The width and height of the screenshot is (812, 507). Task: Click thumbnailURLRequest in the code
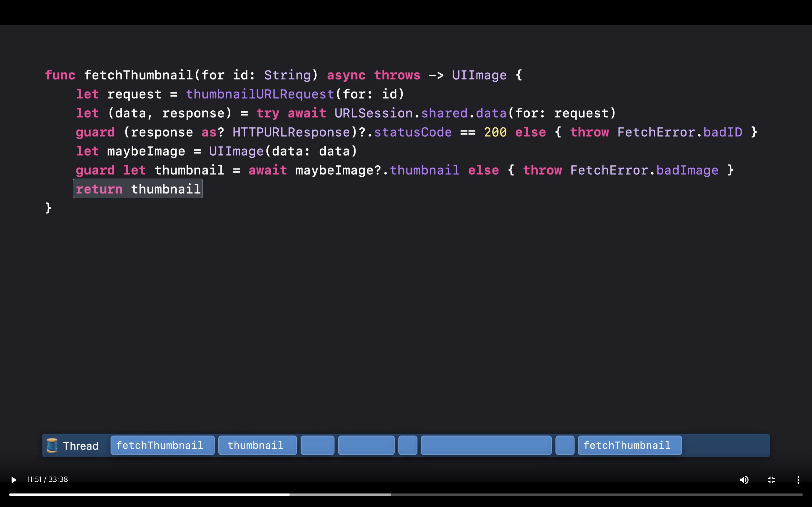click(260, 94)
